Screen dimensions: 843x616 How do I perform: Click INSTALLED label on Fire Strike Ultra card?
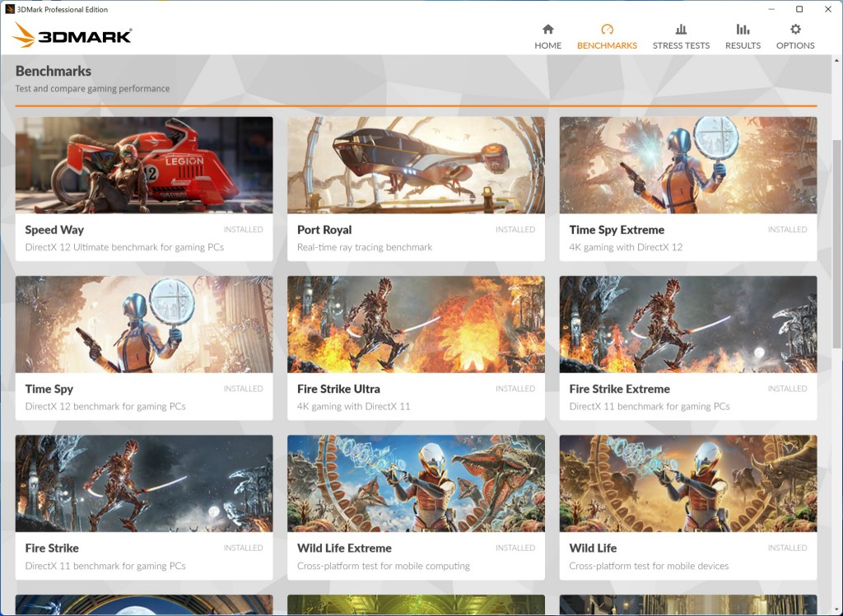(x=515, y=389)
